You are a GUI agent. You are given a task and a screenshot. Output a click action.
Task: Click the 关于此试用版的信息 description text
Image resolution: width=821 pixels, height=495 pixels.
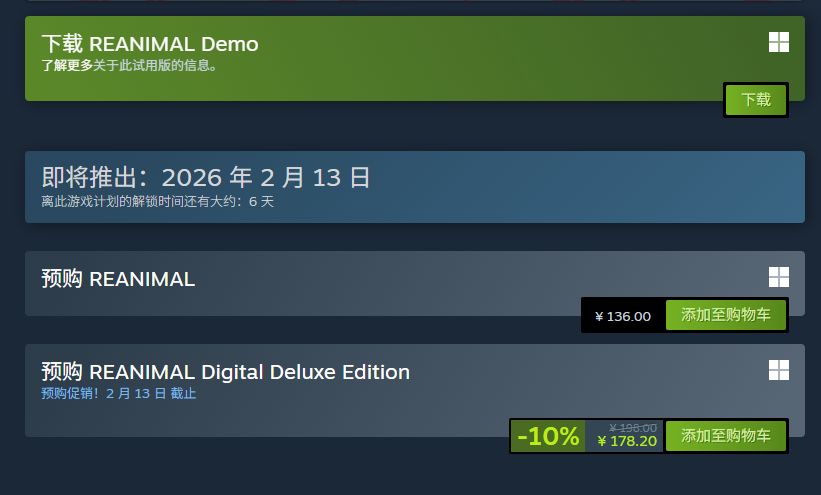click(x=156, y=66)
